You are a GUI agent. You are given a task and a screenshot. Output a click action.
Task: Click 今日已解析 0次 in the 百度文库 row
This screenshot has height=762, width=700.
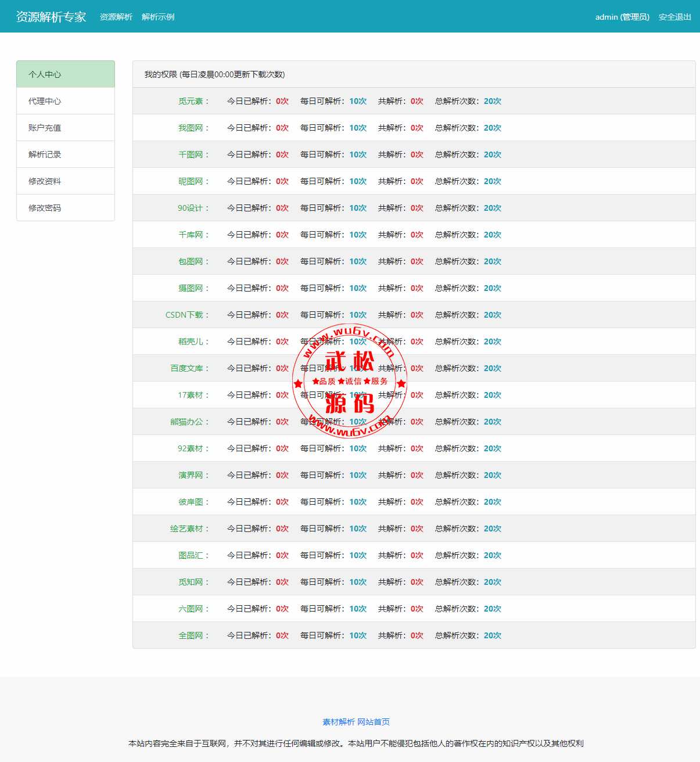pos(258,368)
